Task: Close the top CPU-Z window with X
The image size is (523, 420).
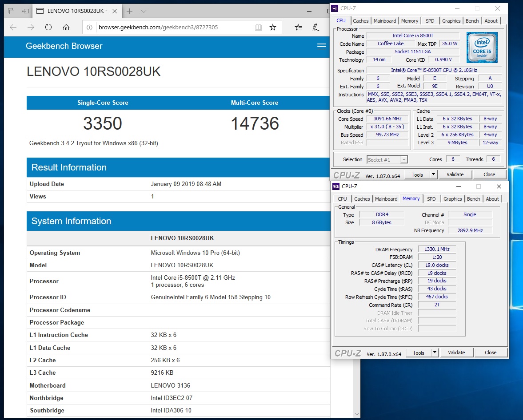Action: tap(498, 9)
